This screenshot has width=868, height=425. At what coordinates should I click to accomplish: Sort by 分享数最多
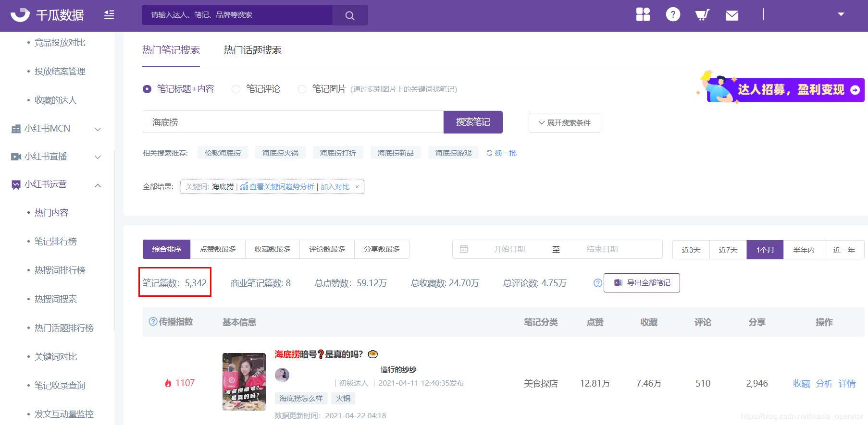pos(382,249)
